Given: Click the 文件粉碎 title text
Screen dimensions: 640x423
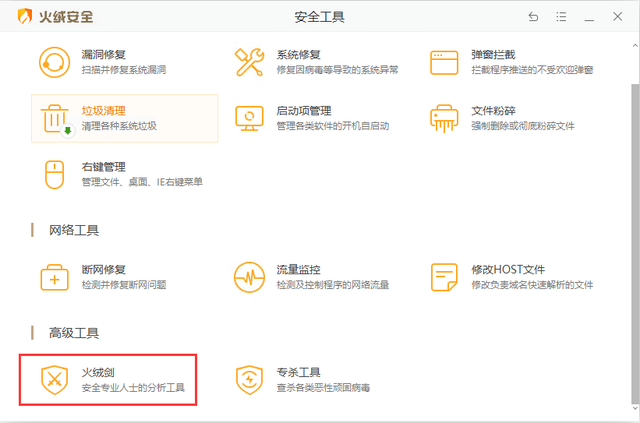Looking at the screenshot, I should (x=493, y=111).
